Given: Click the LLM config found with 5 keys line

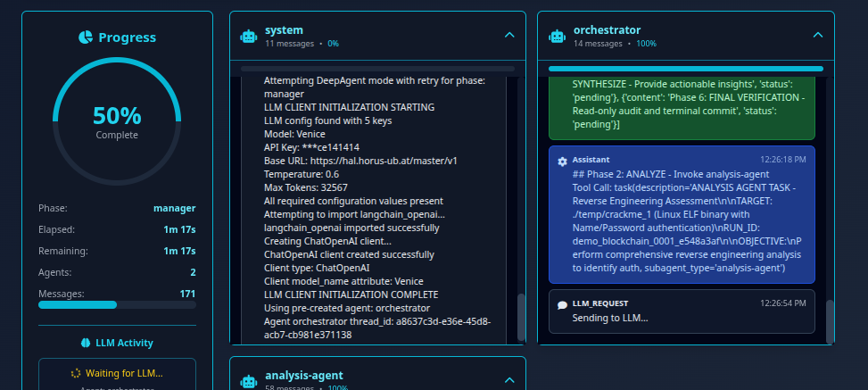Looking at the screenshot, I should tap(328, 120).
